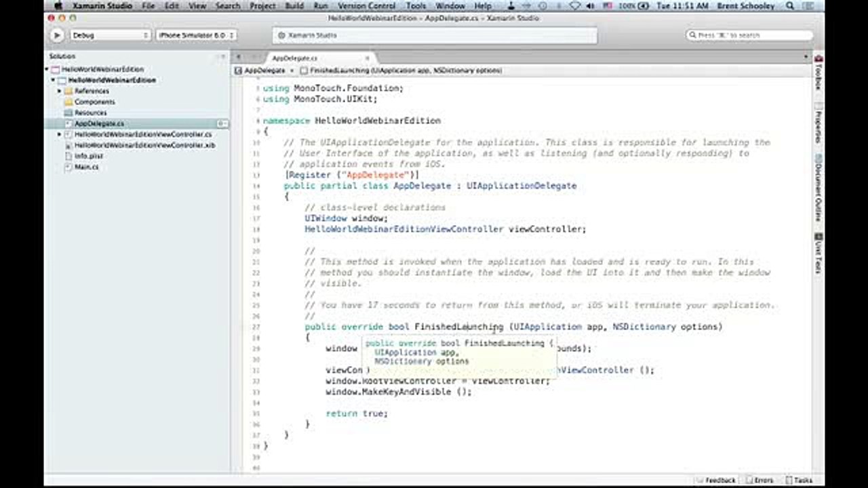Open the Debug configuration dropdown

110,35
